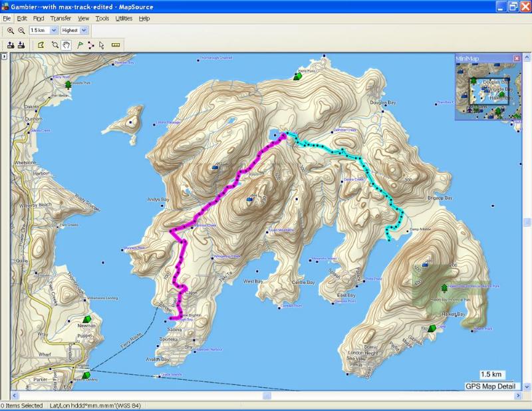This screenshot has height=411, width=532.
Task: Click the horizontal scrollbar thumb
Action: coord(267,396)
